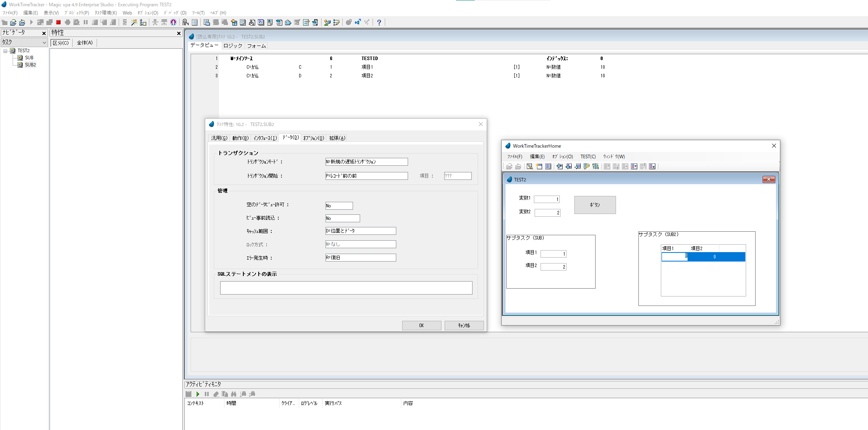This screenshot has width=868, height=430.
Task: Click the 変数1 input field
Action: 546,199
